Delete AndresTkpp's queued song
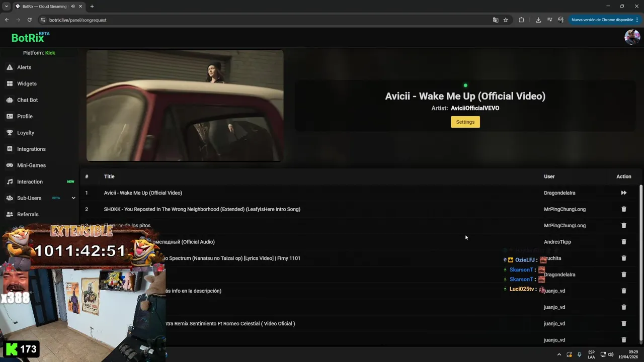 point(624,242)
